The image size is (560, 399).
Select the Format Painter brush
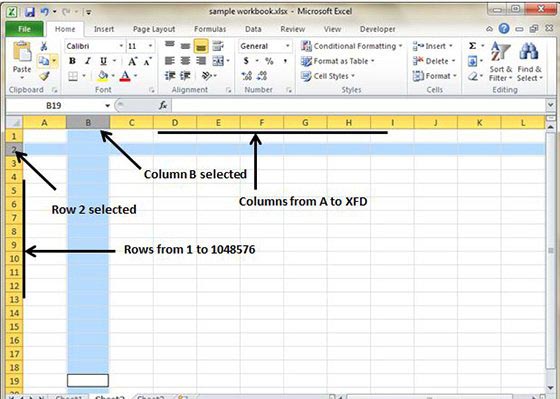(44, 76)
